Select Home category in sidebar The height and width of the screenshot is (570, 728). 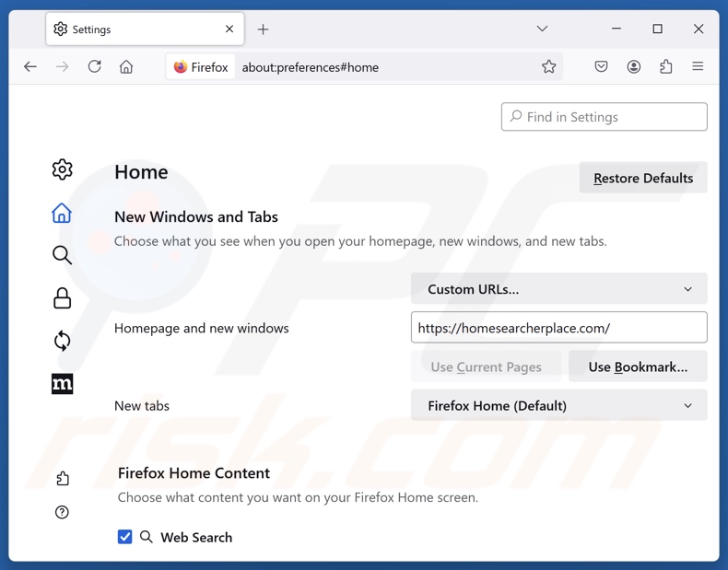click(62, 213)
